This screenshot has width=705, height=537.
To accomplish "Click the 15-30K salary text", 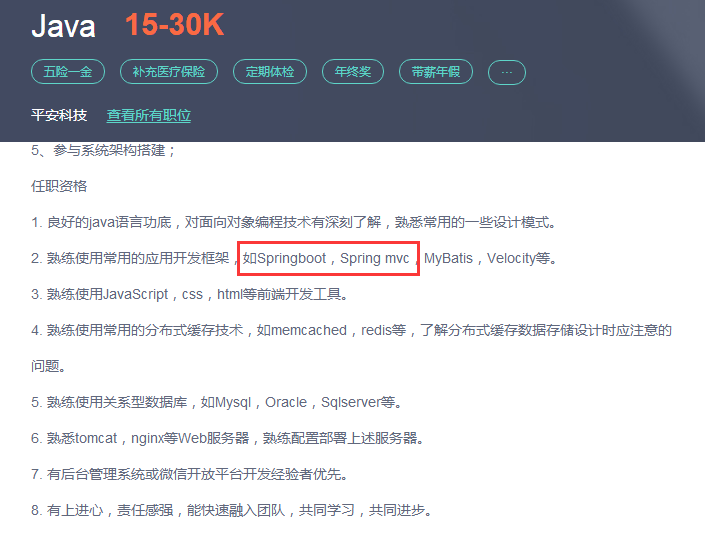I will tap(174, 24).
